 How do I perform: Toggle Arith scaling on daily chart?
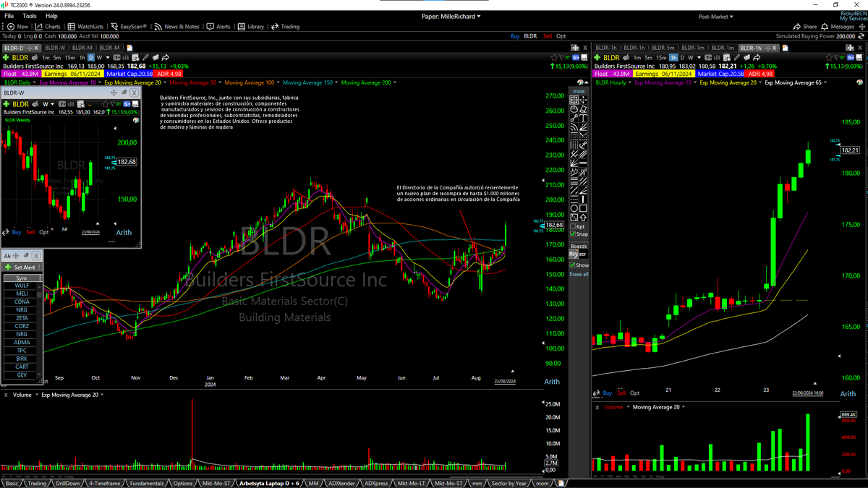552,382
